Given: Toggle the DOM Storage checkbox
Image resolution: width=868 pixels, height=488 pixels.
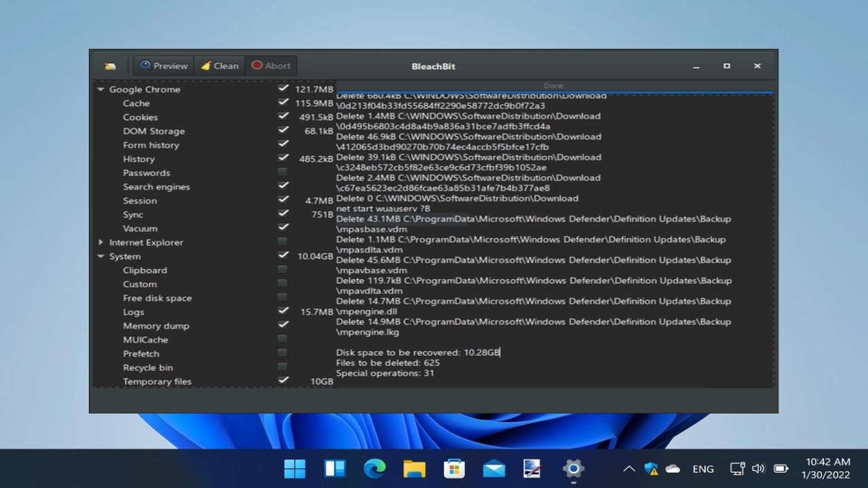Looking at the screenshot, I should pyautogui.click(x=283, y=130).
